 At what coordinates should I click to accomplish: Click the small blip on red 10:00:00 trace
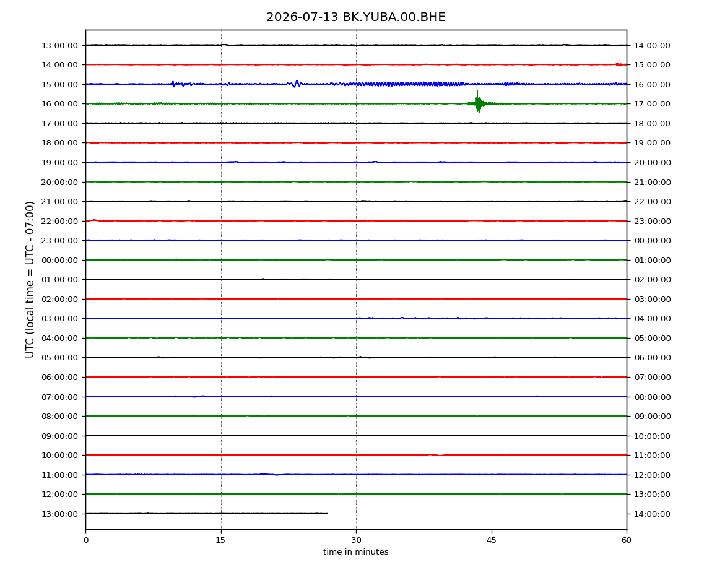[x=435, y=454]
